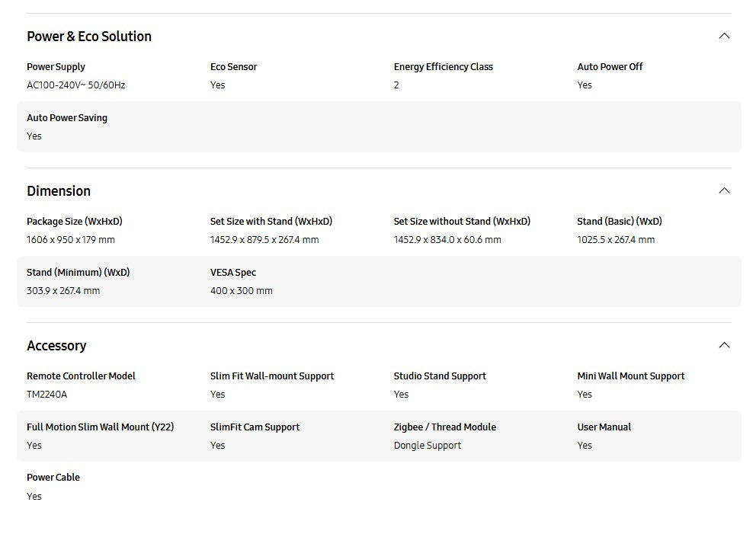Click the VESA Spec 400 x 300 mm value

pos(241,291)
